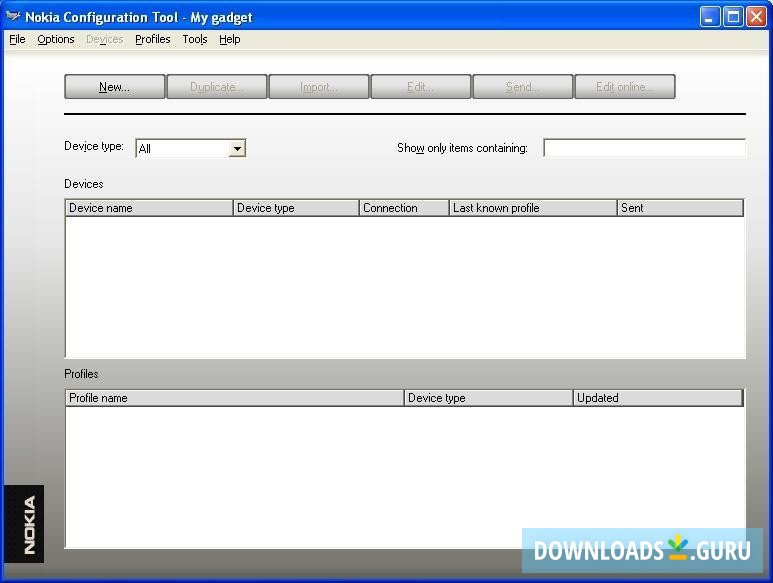773x583 pixels.
Task: Open the Tools menu
Action: pyautogui.click(x=195, y=39)
